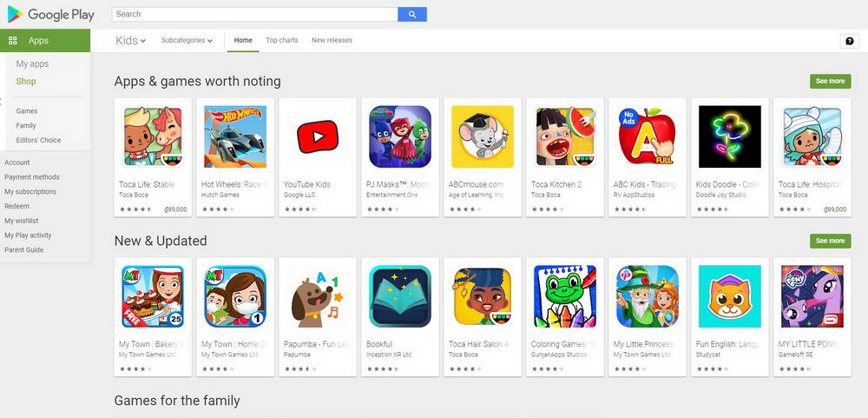Image resolution: width=868 pixels, height=418 pixels.
Task: Click the blue search magnifier button
Action: [411, 15]
